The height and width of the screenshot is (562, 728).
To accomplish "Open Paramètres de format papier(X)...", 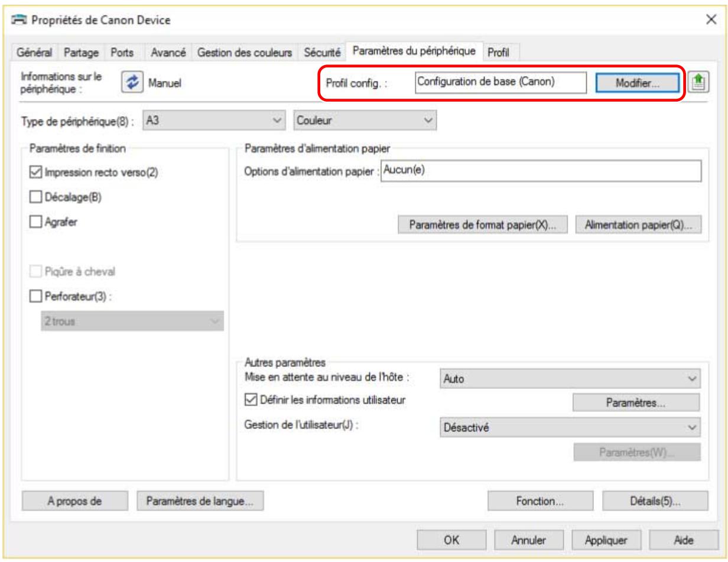I will click(484, 225).
